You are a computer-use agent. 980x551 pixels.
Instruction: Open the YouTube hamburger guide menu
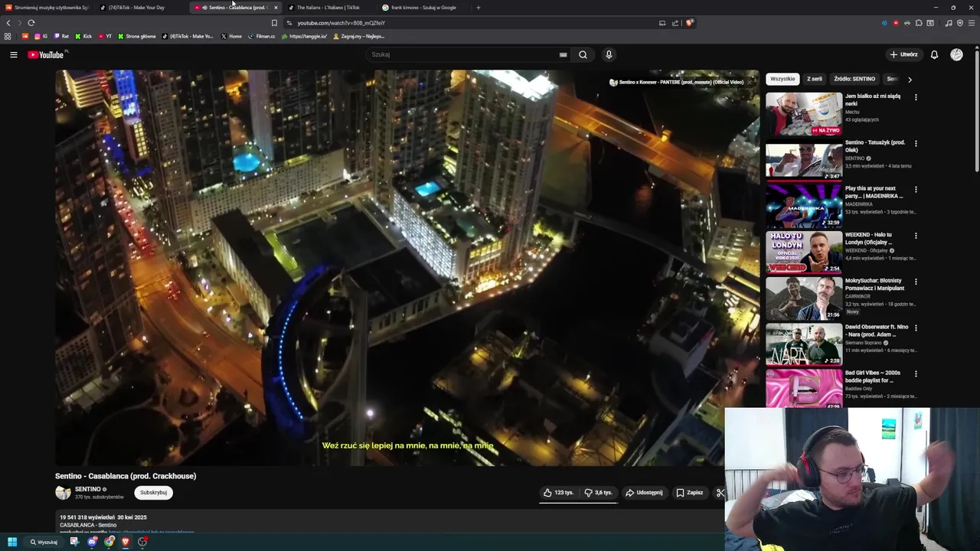13,54
